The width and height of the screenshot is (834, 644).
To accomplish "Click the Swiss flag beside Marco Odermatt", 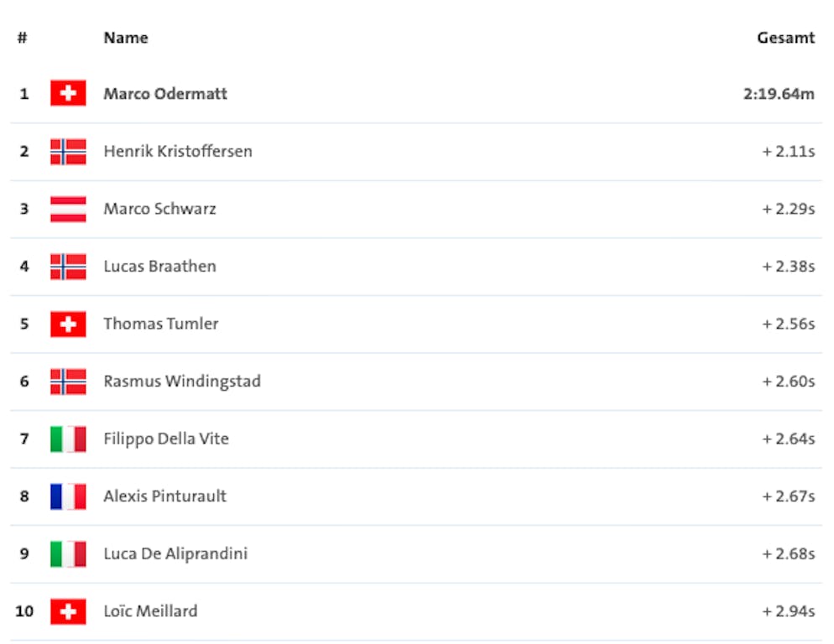I will 68,93.
